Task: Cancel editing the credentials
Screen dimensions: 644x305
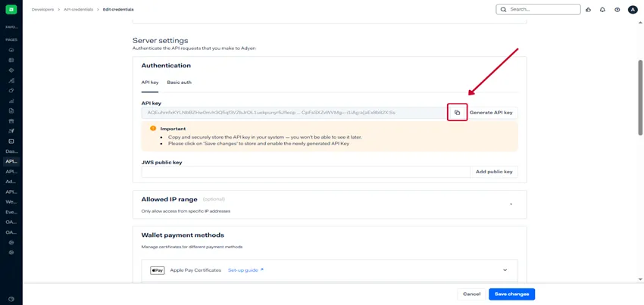Action: point(471,294)
